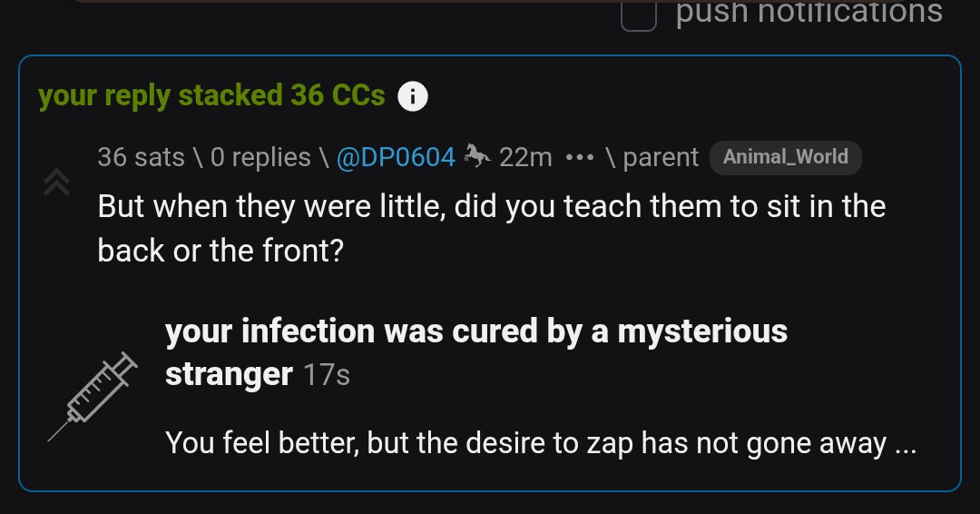Open the comment about sitting in the back or front
Screen dimensions: 980x514
tap(491, 227)
